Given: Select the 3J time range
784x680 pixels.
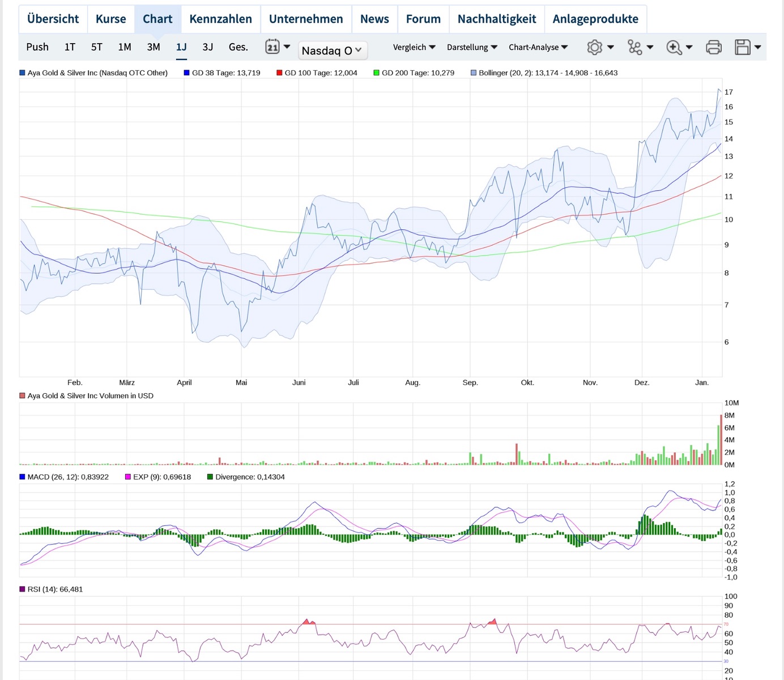Looking at the screenshot, I should tap(208, 47).
